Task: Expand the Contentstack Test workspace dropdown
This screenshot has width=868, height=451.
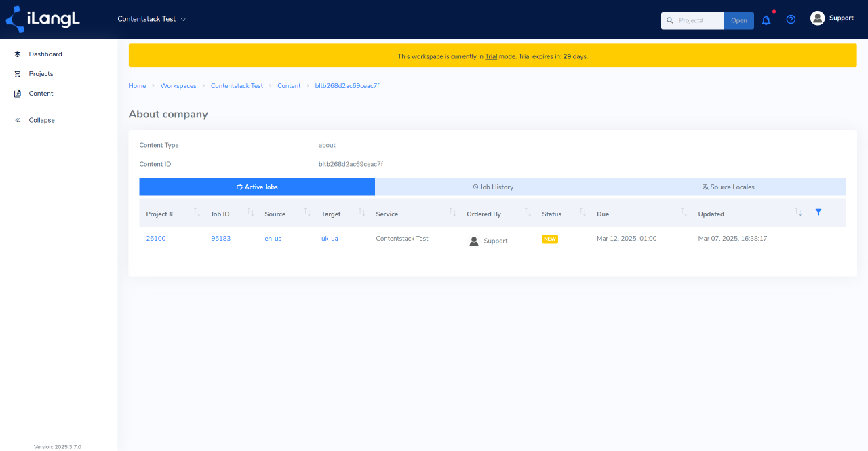Action: click(x=152, y=19)
